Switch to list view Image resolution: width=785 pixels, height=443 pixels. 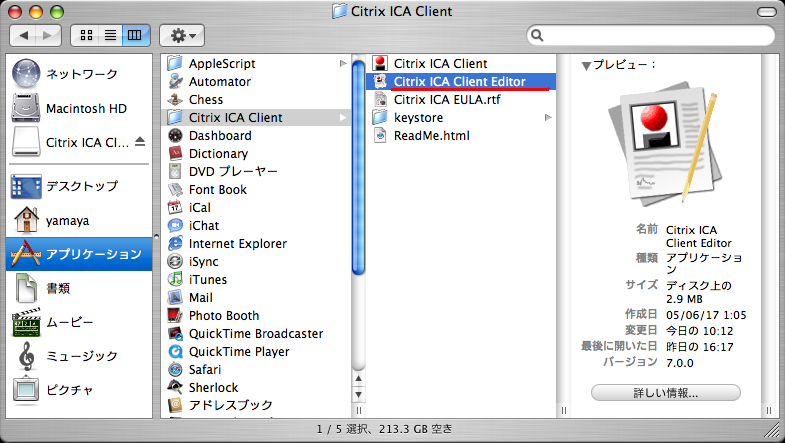110,35
